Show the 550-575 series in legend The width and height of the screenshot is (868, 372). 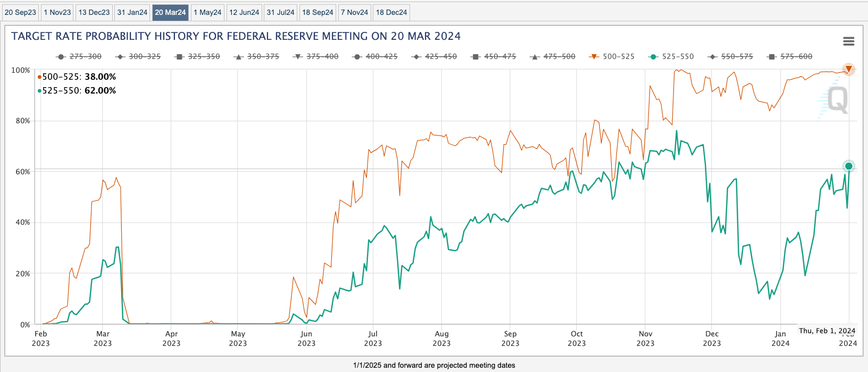click(731, 56)
